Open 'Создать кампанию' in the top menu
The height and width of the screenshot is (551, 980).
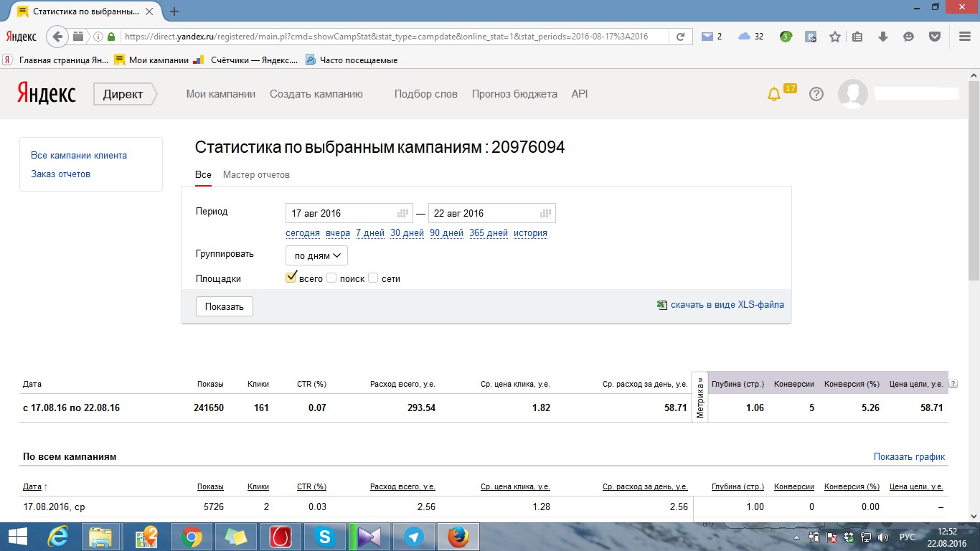click(x=316, y=94)
